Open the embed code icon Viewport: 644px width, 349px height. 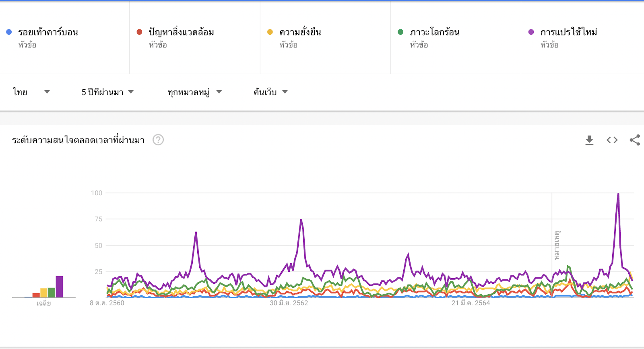pos(612,140)
